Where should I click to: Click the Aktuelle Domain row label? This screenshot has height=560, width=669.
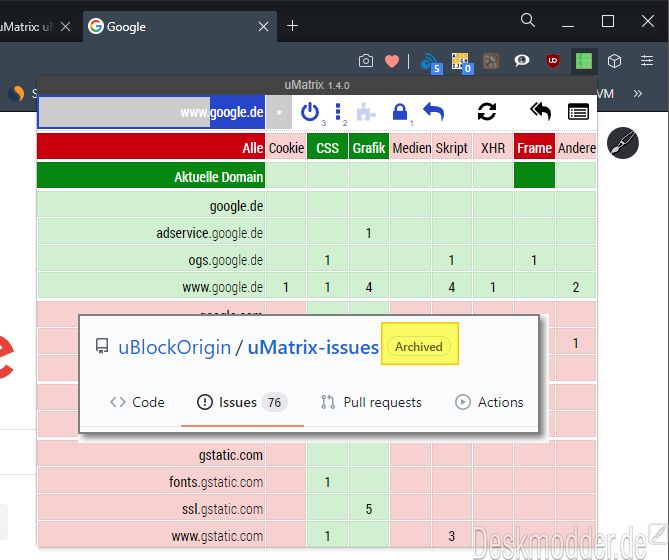pos(151,175)
